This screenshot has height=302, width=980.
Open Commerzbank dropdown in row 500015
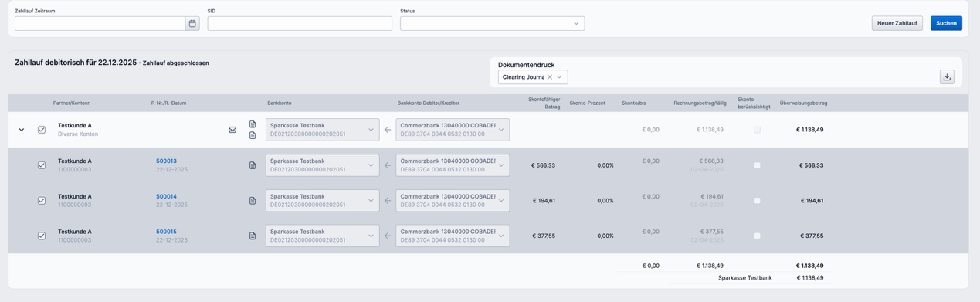pos(453,236)
